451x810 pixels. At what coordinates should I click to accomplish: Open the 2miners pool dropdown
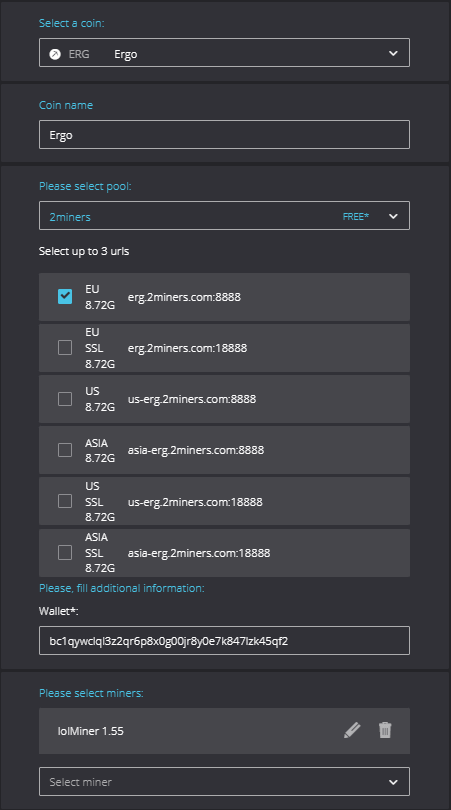point(224,215)
